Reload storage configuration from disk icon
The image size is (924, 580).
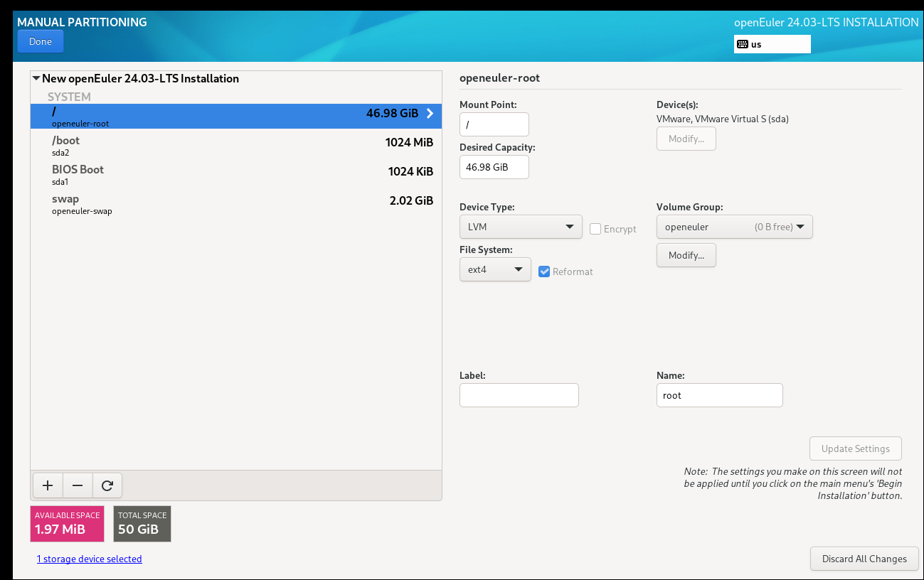107,485
